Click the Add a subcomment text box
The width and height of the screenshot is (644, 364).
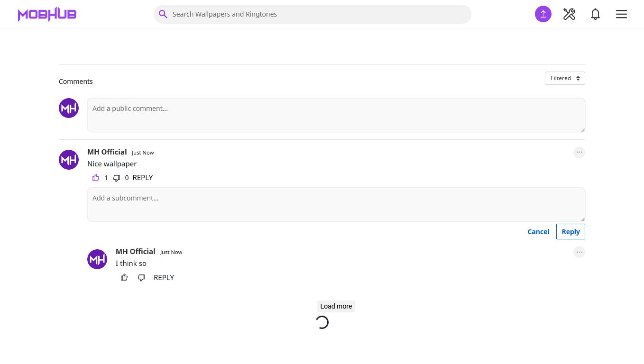click(x=336, y=205)
